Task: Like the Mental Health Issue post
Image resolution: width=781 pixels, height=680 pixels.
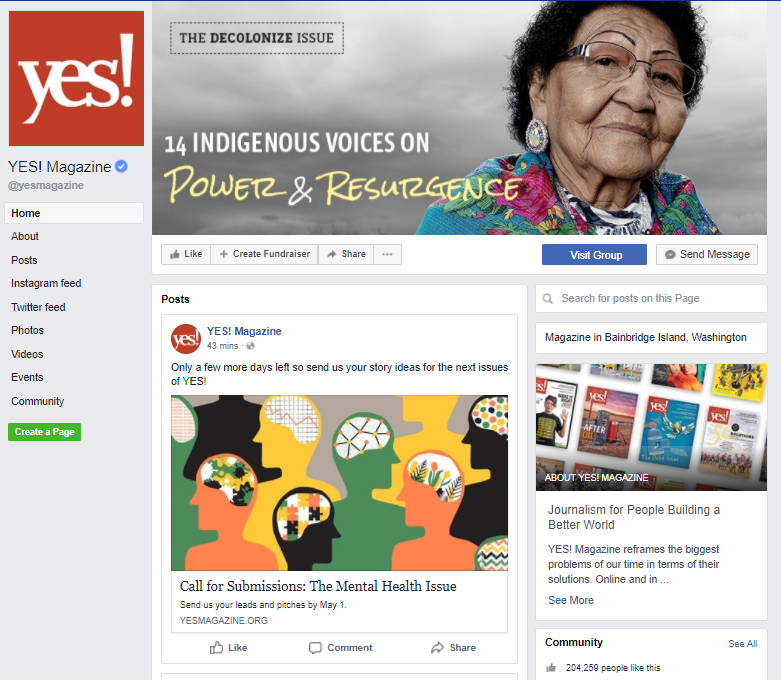Action: click(228, 648)
